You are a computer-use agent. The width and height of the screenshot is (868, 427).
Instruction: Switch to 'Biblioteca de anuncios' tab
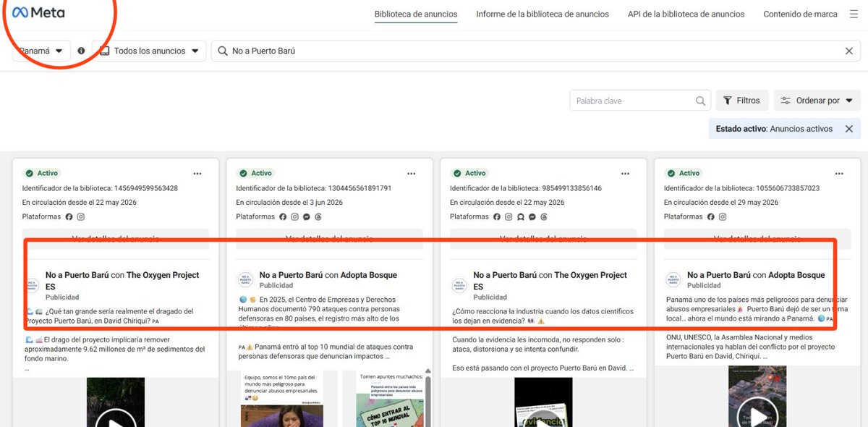tap(416, 14)
